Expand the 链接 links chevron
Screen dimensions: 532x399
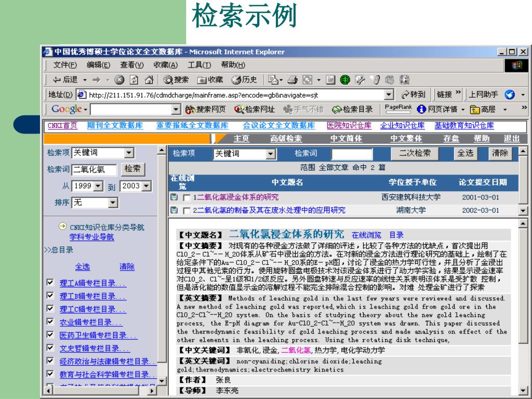458,92
